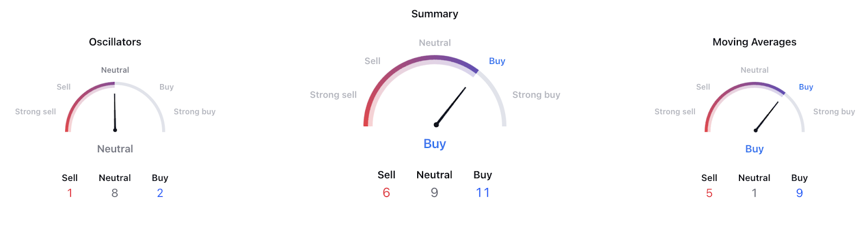868x226 pixels.
Task: Click the gray Neutral result under Oscillators gauge
Action: tap(115, 149)
